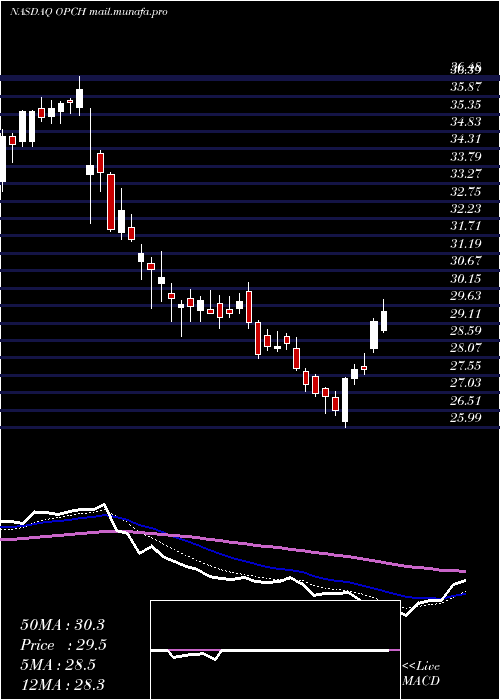Viewport: 500px width, 700px height.
Task: Click the 30.67 price axis label
Action: click(x=465, y=261)
